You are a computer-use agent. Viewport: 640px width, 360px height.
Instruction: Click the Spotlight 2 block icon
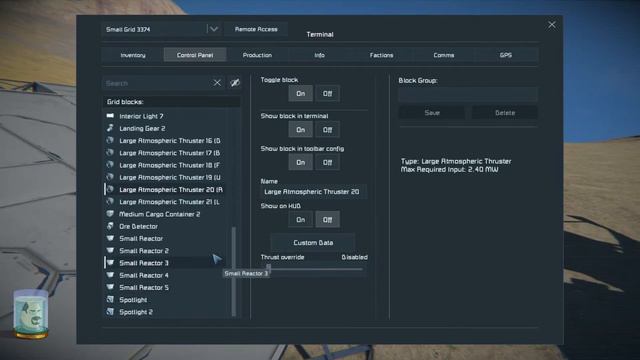pos(110,312)
